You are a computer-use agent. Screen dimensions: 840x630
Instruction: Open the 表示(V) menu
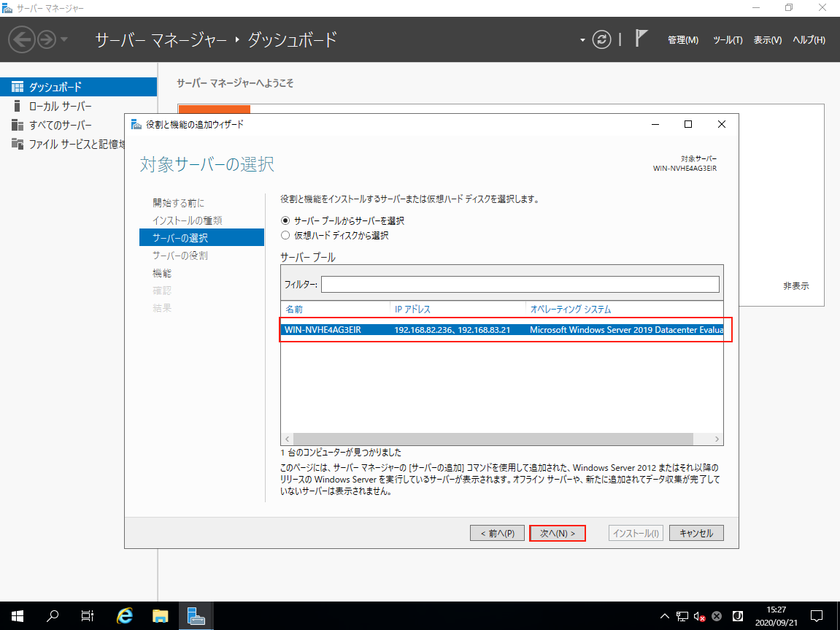[x=767, y=40]
